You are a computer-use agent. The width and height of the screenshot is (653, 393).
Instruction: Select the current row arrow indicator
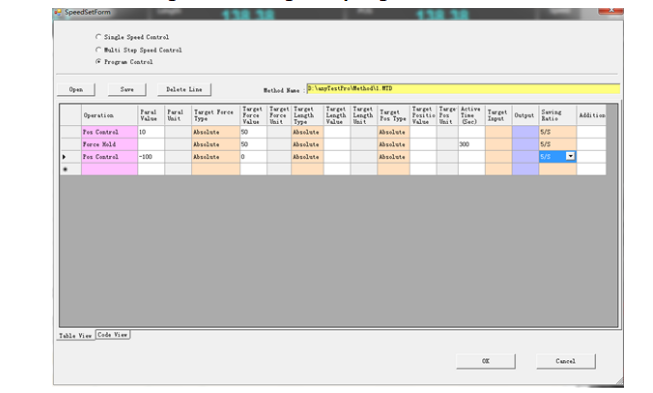(64, 157)
